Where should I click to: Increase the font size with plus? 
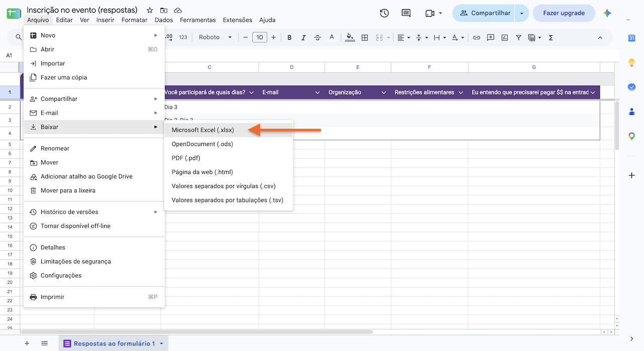coord(274,37)
